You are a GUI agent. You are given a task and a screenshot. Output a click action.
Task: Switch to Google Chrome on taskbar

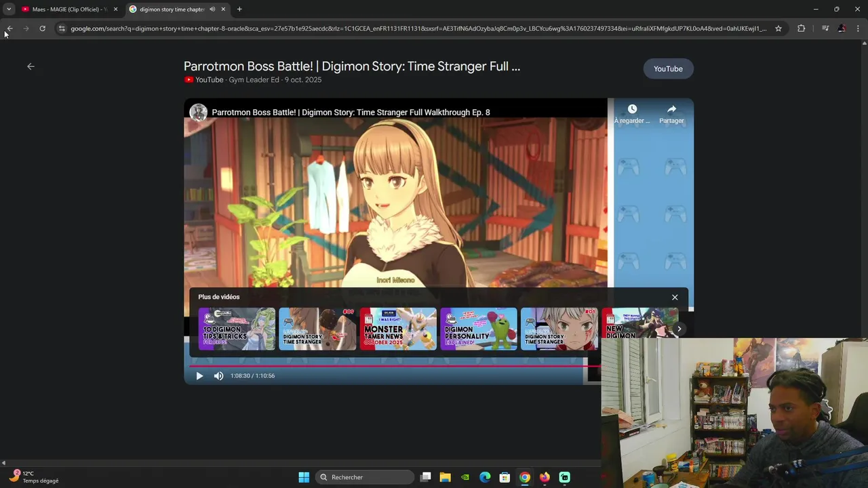(x=525, y=477)
